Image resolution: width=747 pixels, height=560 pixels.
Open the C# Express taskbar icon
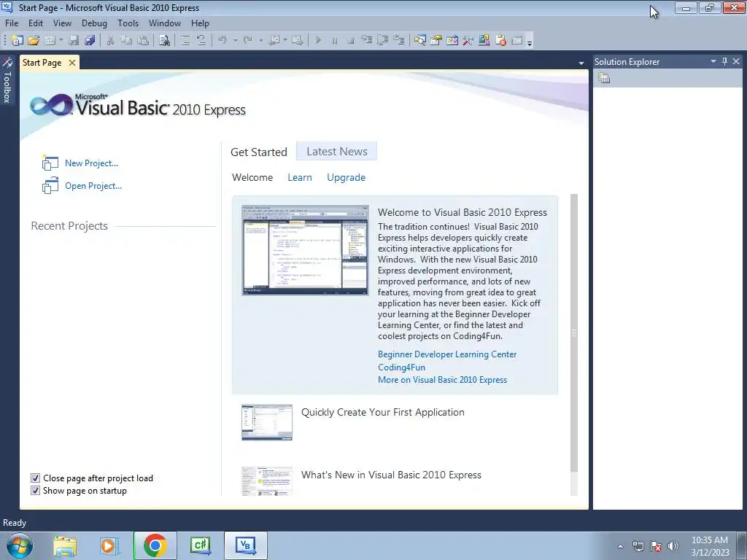(x=200, y=545)
